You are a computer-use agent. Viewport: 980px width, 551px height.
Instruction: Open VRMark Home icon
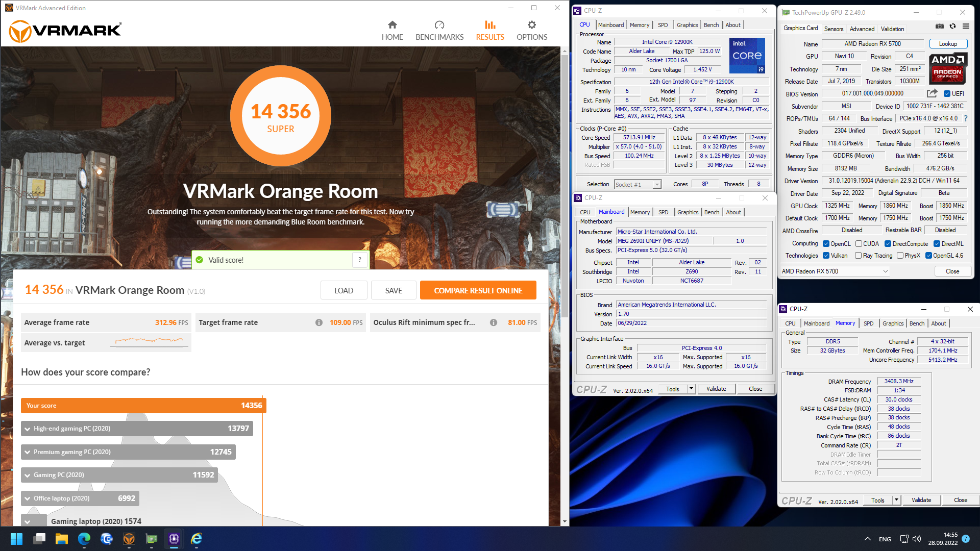tap(392, 25)
